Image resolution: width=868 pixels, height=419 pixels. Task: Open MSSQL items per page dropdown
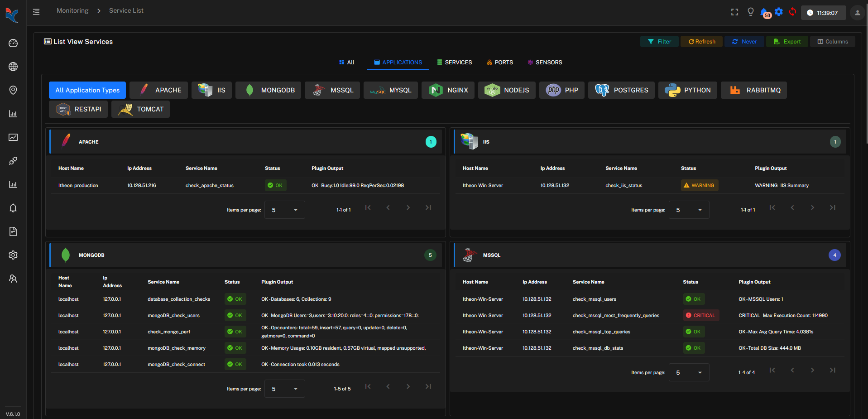point(689,372)
